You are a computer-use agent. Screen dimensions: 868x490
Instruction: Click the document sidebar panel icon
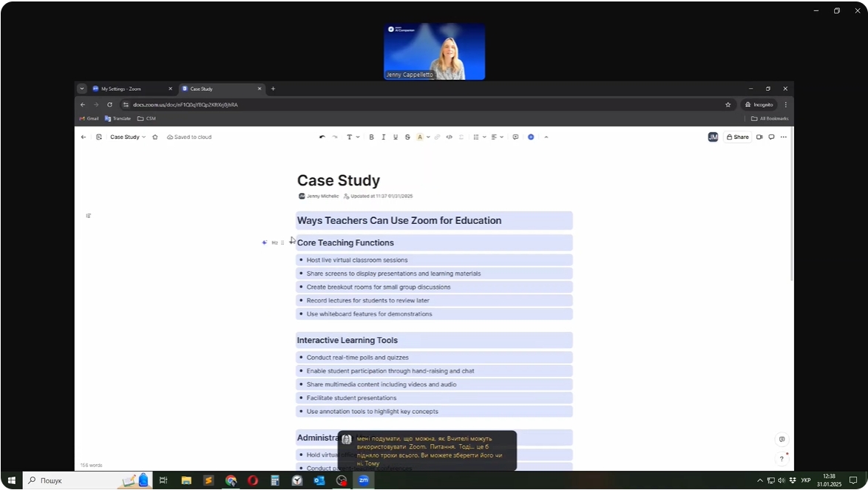point(99,137)
